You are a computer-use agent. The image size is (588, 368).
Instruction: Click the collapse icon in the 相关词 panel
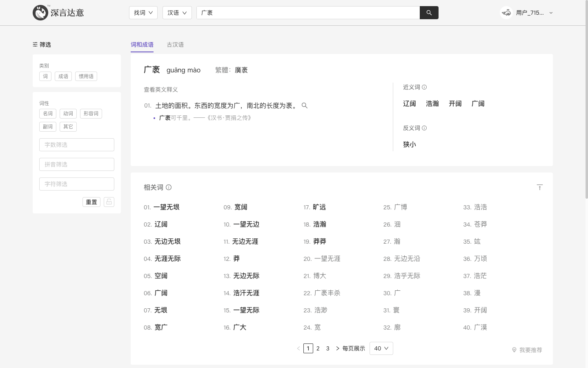click(x=540, y=187)
